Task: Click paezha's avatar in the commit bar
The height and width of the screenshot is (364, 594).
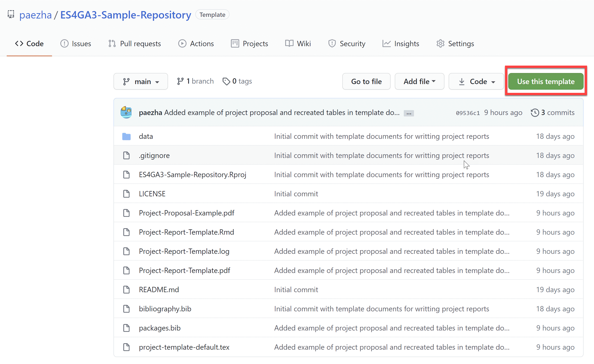Action: coord(126,112)
